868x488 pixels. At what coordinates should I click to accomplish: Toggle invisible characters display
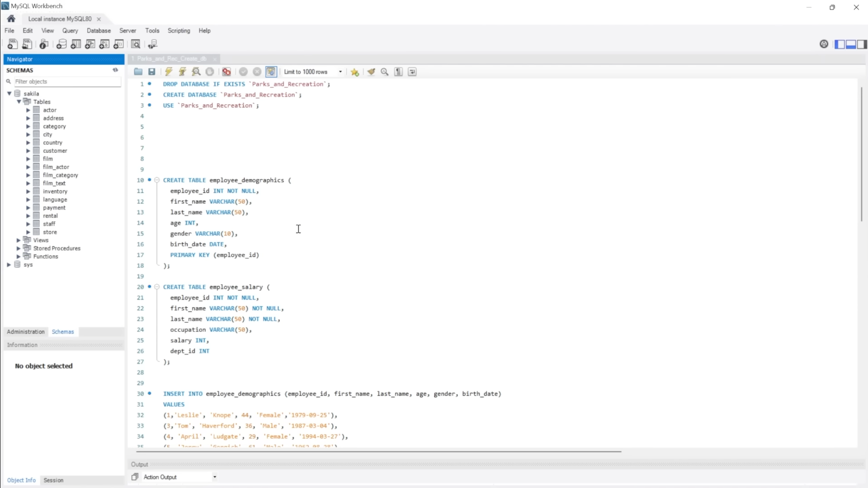click(x=398, y=72)
